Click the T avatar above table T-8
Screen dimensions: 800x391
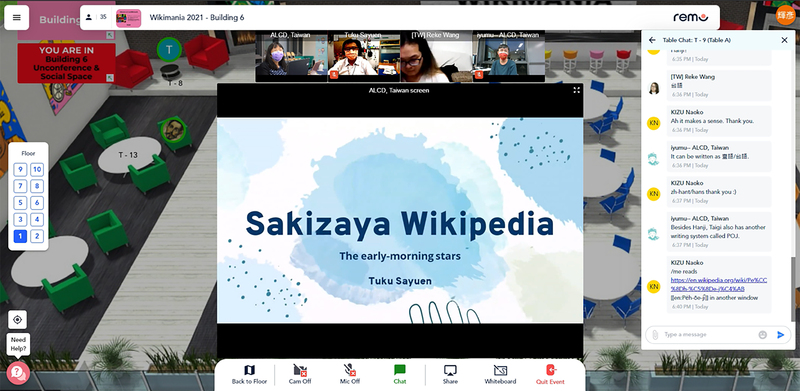click(x=169, y=50)
